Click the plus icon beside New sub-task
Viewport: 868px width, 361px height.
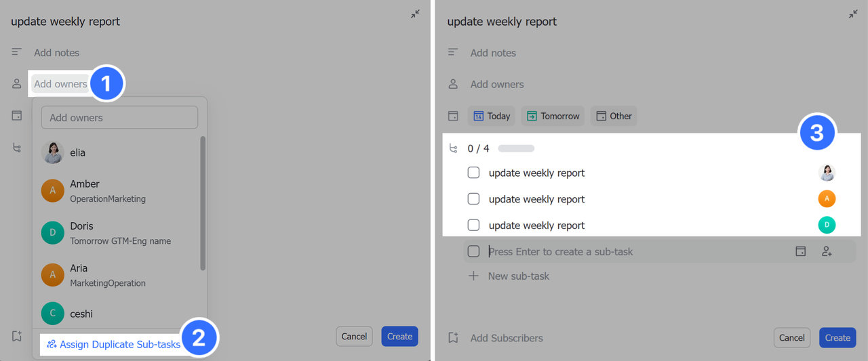point(473,276)
